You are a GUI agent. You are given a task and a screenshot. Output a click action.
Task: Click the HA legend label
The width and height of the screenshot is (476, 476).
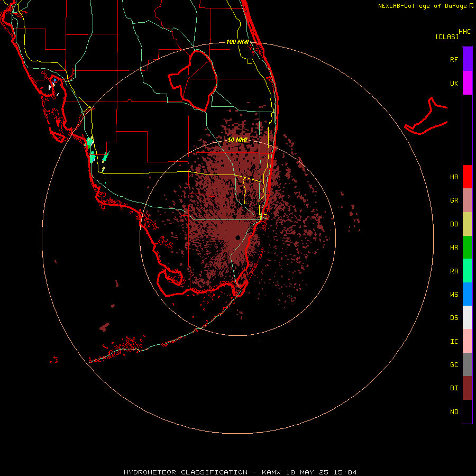point(454,177)
